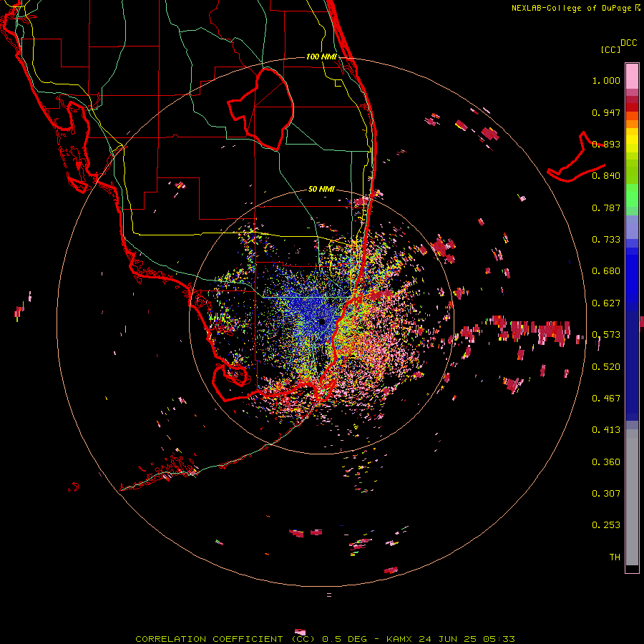Select the 1.000 scale value
This screenshot has height=644, width=644.
(x=606, y=80)
